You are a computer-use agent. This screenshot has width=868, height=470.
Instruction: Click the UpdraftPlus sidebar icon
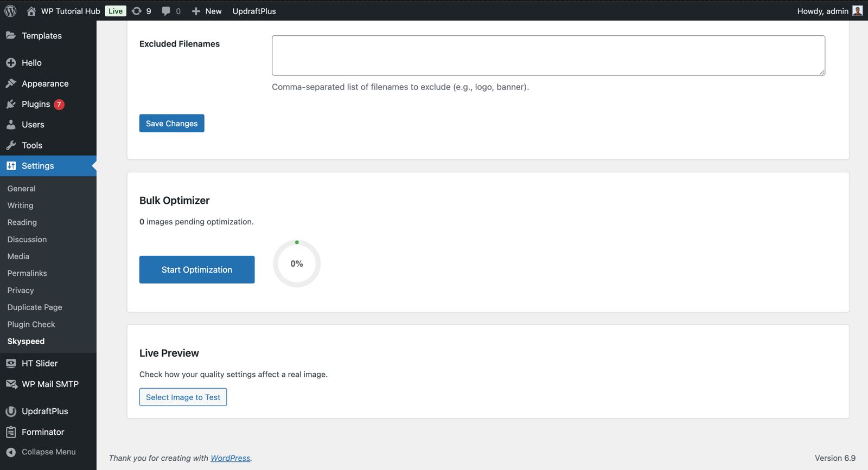[11, 411]
